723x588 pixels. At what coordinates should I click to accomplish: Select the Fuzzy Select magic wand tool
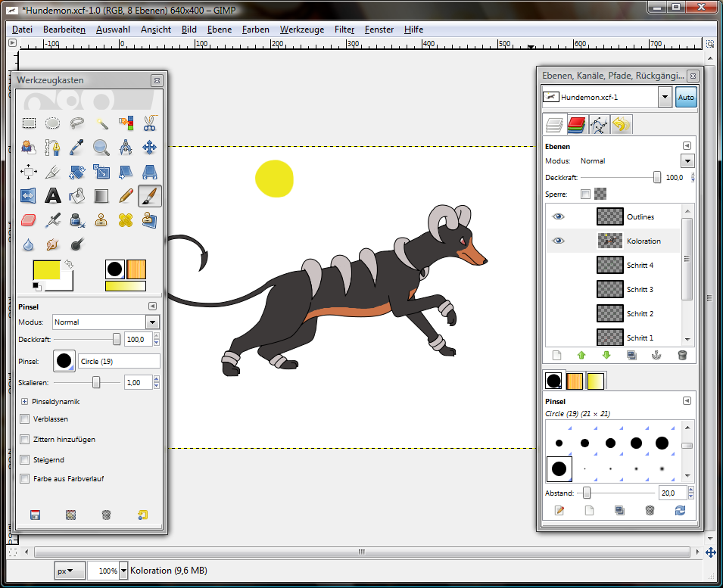click(x=101, y=123)
